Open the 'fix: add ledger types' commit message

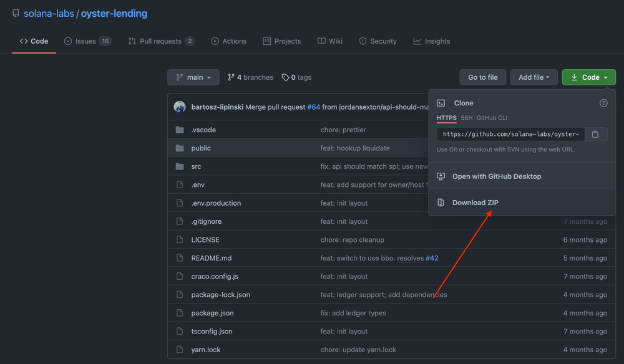point(353,313)
